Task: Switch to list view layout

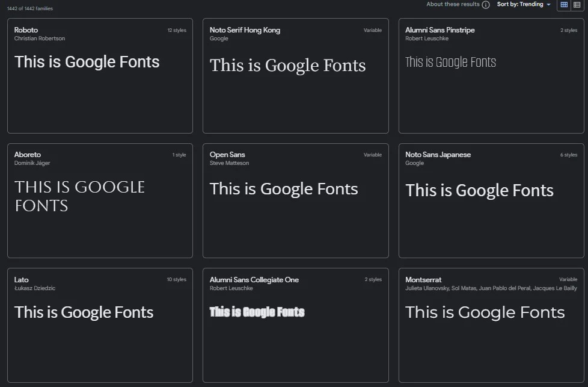Action: [577, 4]
